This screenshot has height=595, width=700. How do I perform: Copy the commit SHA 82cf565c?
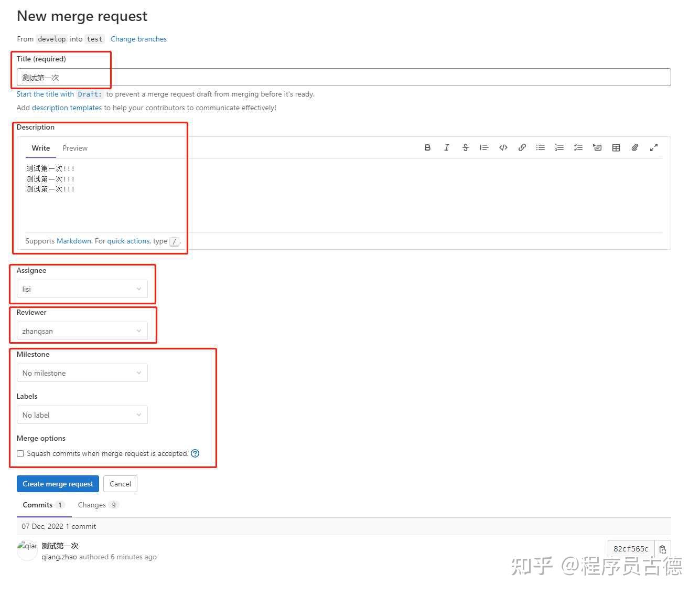coord(663,549)
